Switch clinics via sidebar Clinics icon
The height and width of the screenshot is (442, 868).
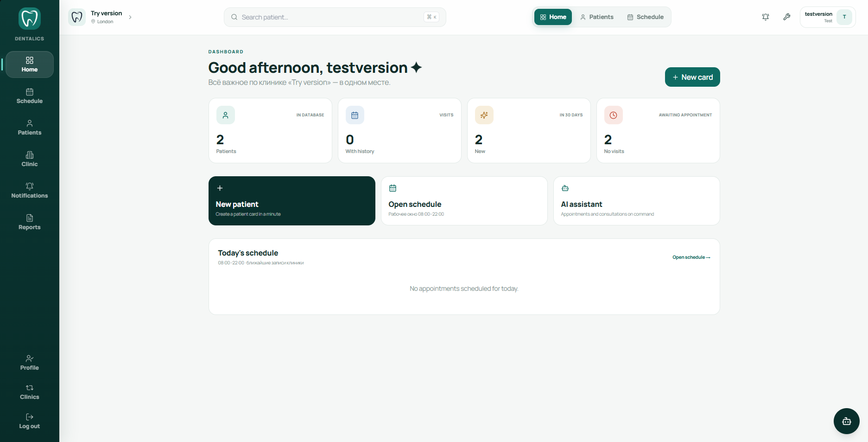pyautogui.click(x=30, y=392)
